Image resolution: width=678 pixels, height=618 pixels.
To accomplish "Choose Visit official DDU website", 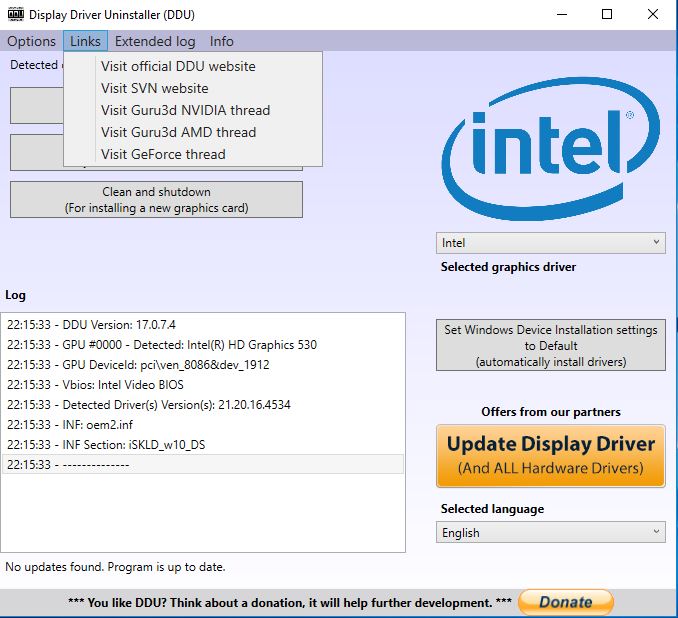I will pos(193,66).
